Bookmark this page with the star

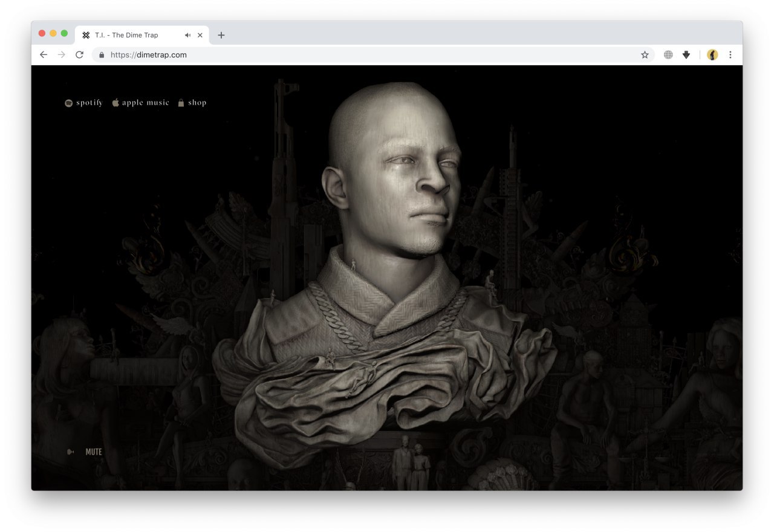[x=645, y=54]
